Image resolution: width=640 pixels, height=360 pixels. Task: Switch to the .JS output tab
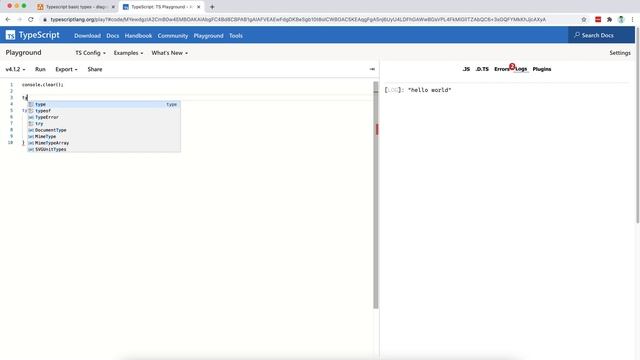[466, 69]
